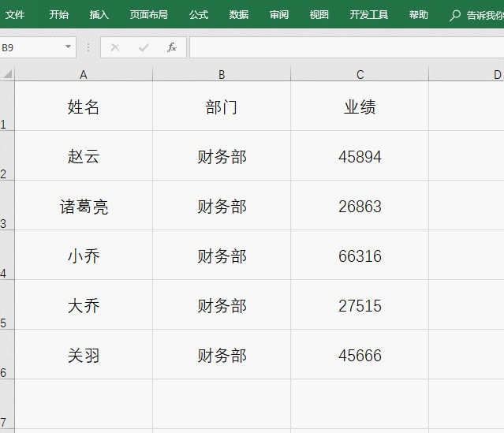Switch to the 插入 ribbon tab

(x=99, y=15)
